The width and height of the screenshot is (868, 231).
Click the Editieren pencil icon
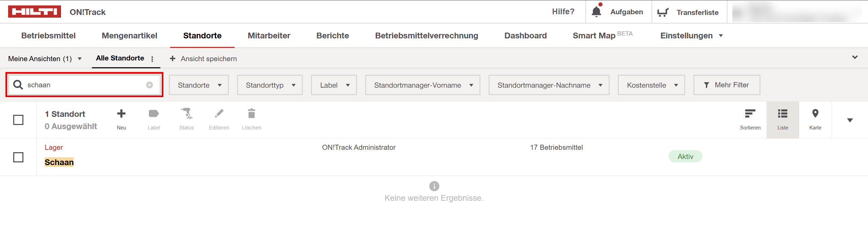[x=219, y=114]
